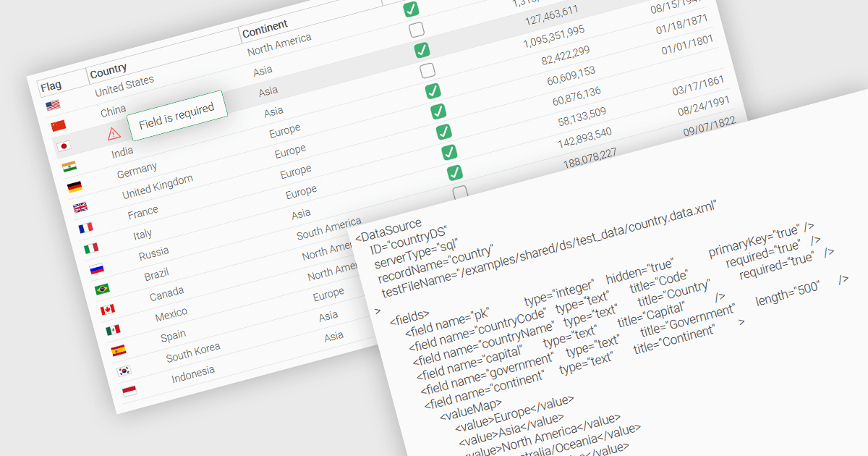The image size is (868, 456).
Task: Click the red warning triangle icon
Action: point(114,133)
